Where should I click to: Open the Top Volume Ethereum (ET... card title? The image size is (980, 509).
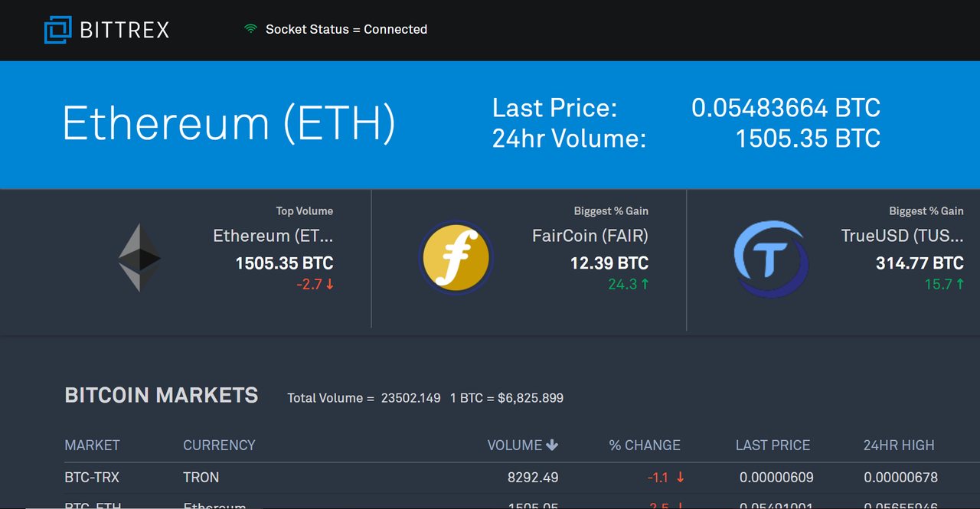tap(273, 236)
